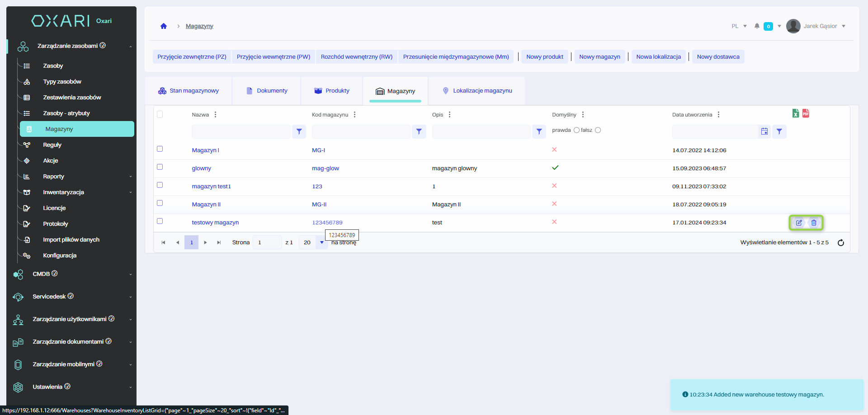This screenshot has height=415, width=868.
Task: Click the home icon in breadcrumb
Action: pyautogui.click(x=164, y=26)
